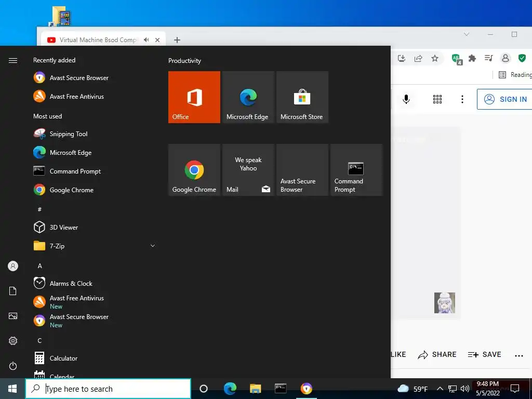Open the user account icon in Start sidebar
This screenshot has width=532, height=399.
pos(13,266)
